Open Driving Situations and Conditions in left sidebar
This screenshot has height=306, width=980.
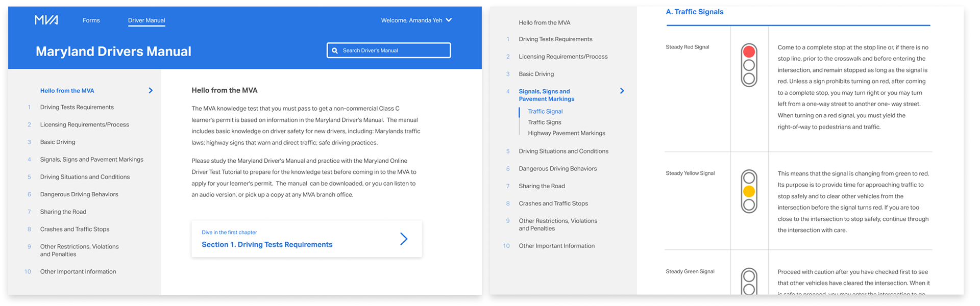[85, 177]
